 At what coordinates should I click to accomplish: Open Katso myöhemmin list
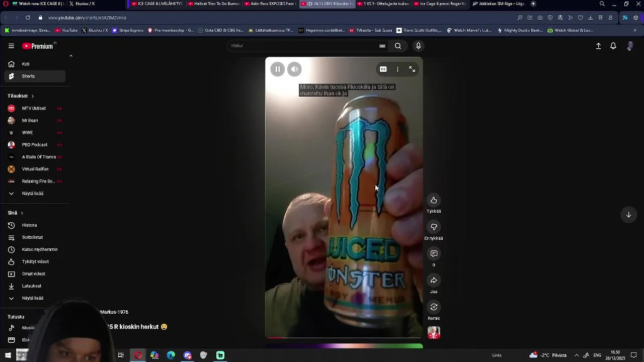35,249
